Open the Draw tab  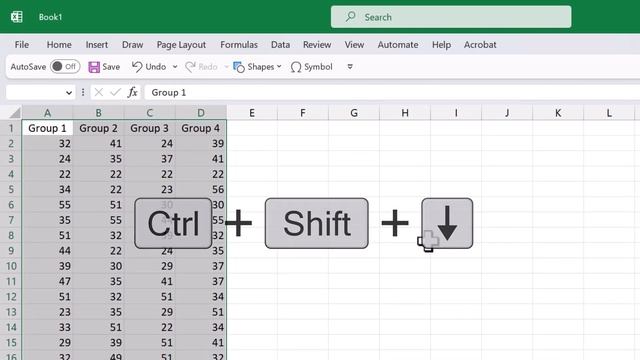click(133, 44)
